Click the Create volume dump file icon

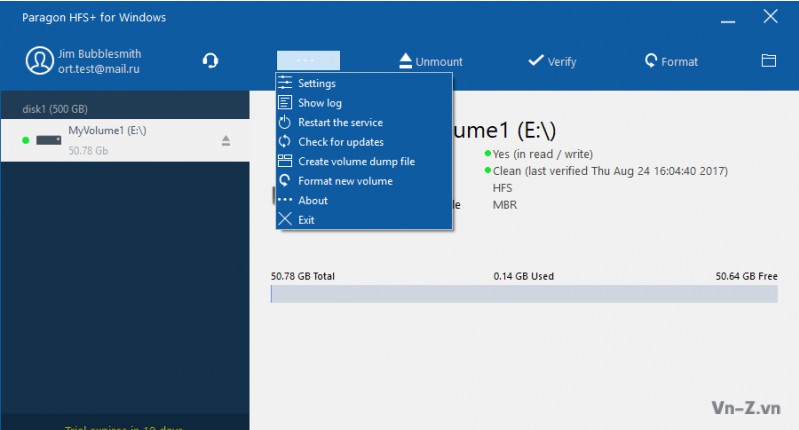click(x=285, y=161)
